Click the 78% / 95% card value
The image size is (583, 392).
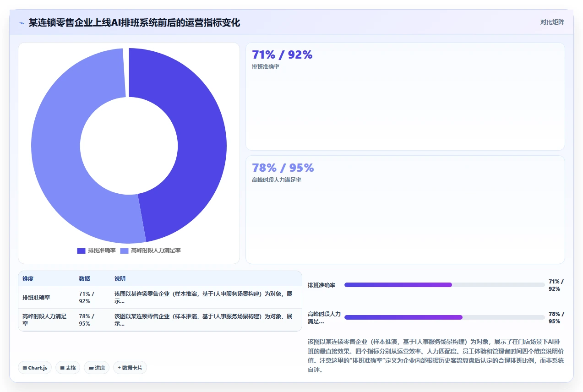pos(283,168)
